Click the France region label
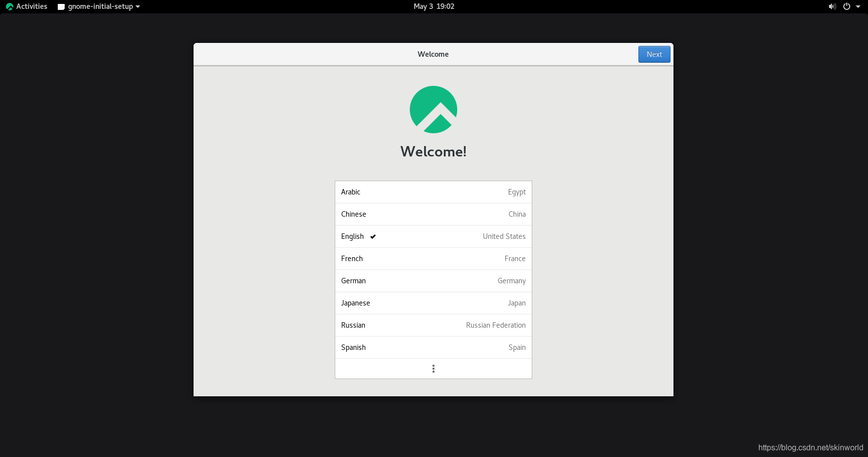The width and height of the screenshot is (868, 457). [x=515, y=259]
